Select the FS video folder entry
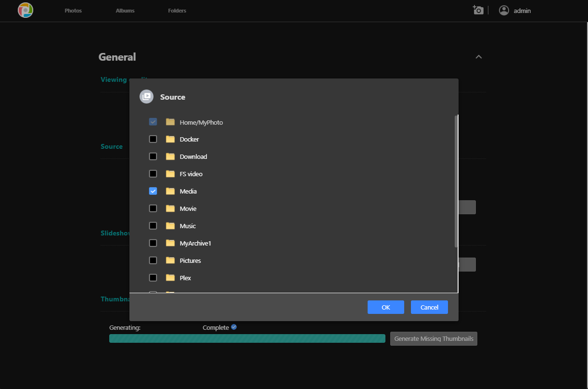The image size is (588, 389). click(x=191, y=174)
